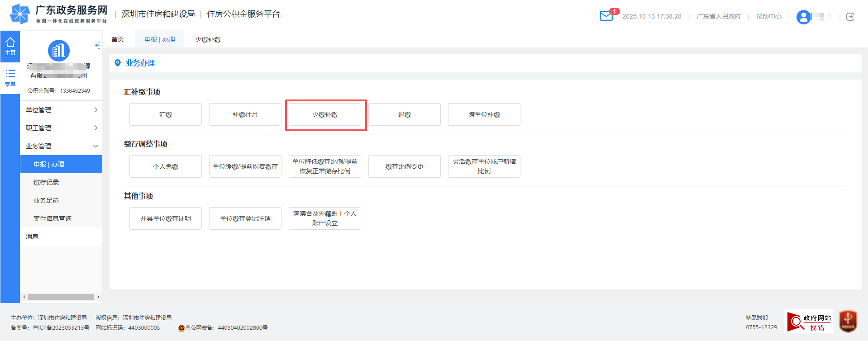Click the 补缴往月 button
The image size is (868, 341).
245,114
